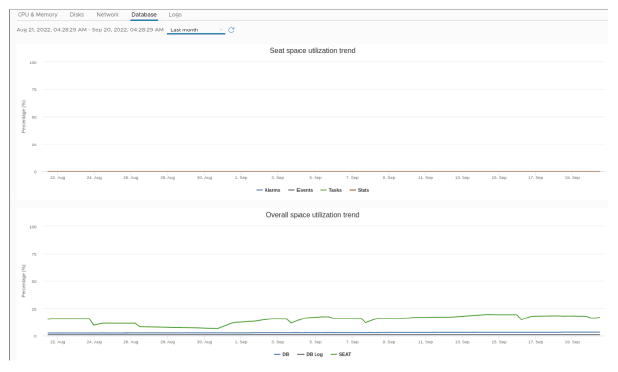618x372 pixels.
Task: Open the CPU & Memory tab
Action: 37,15
